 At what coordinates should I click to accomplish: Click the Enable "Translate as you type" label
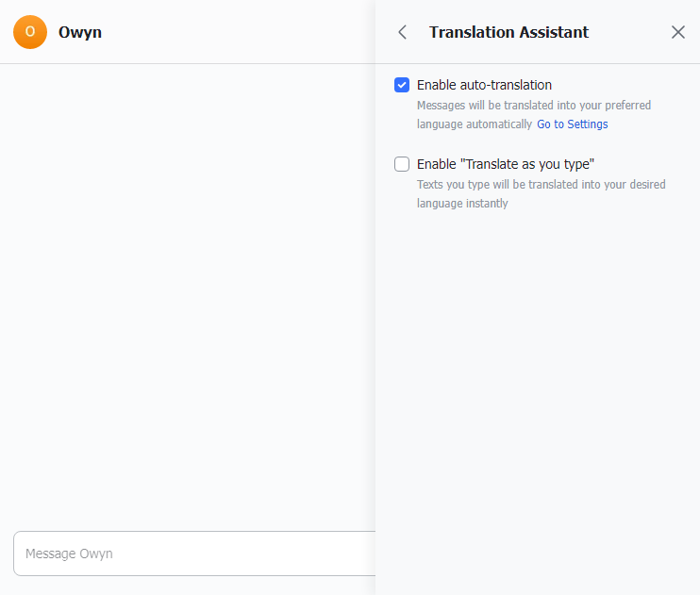[505, 164]
